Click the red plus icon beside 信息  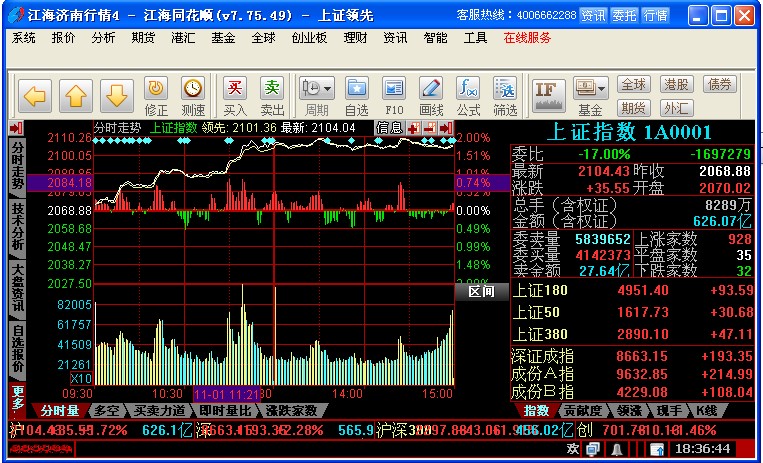414,128
